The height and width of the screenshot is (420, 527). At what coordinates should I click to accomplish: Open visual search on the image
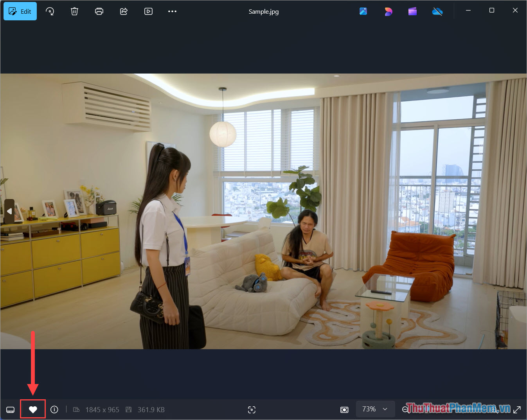(x=252, y=409)
